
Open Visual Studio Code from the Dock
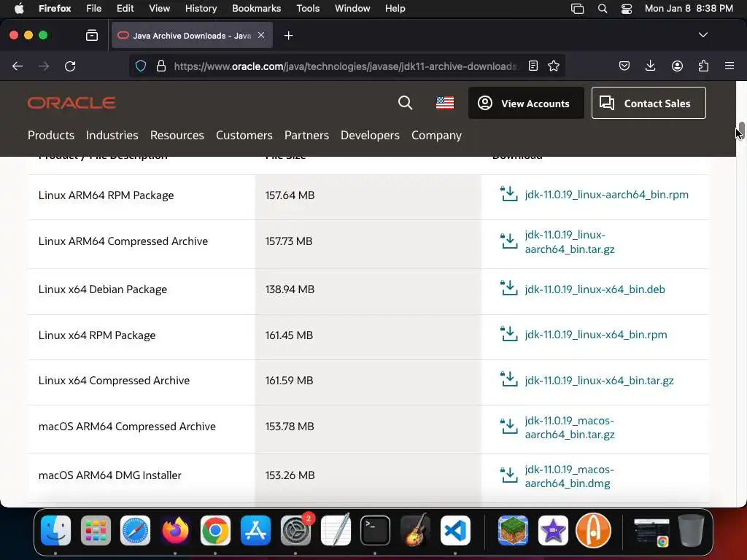tap(455, 530)
